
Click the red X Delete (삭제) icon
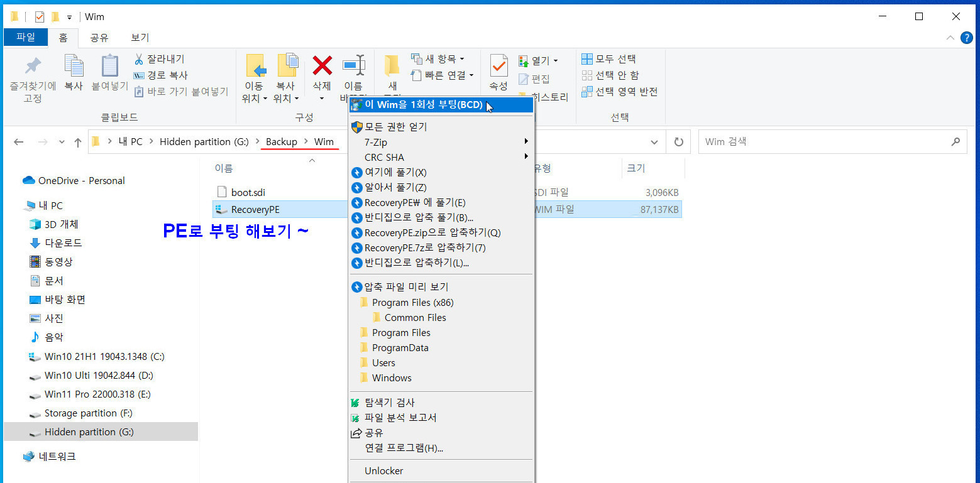(322, 65)
